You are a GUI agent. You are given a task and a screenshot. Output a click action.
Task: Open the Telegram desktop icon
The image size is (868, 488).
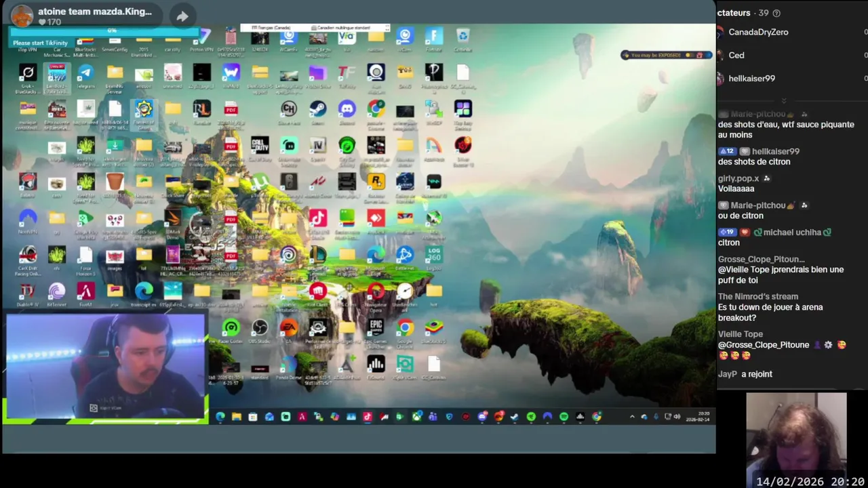(85, 72)
